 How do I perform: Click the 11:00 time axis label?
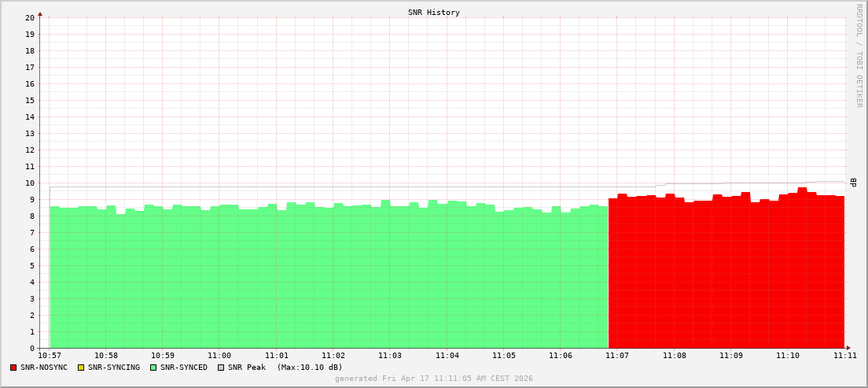[219, 356]
